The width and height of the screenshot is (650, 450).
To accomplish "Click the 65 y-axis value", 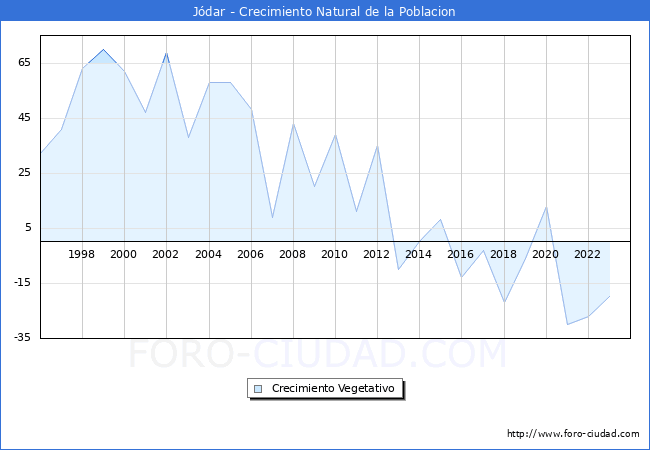I will 24,63.
